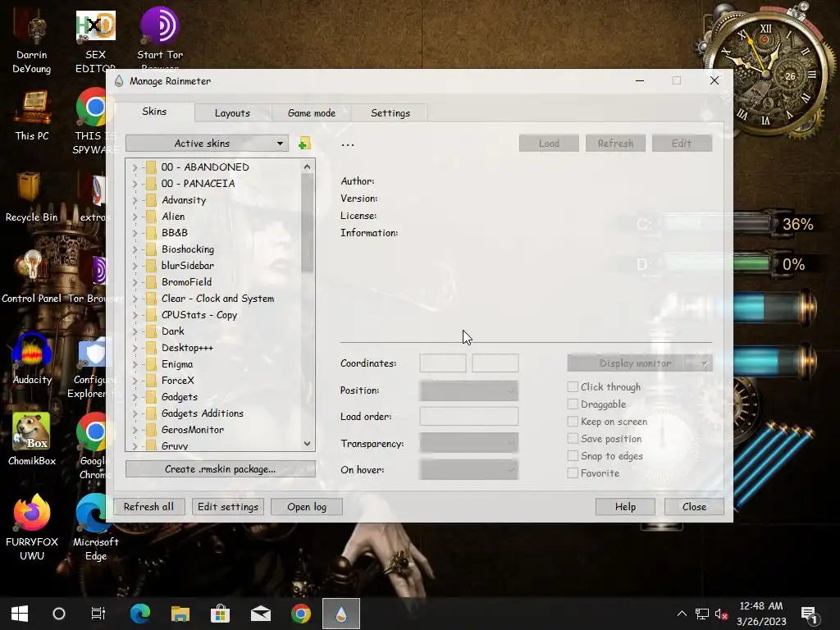Open Chrome from the taskbar
840x630 pixels.
[x=300, y=614]
